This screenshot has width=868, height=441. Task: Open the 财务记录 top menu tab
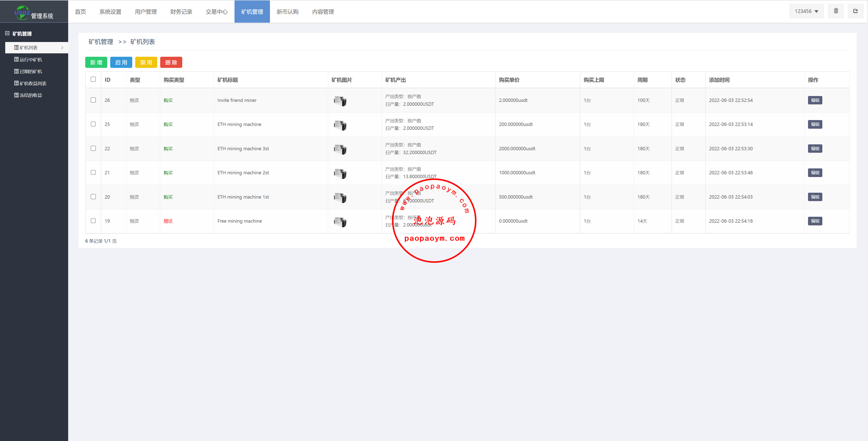tap(181, 12)
